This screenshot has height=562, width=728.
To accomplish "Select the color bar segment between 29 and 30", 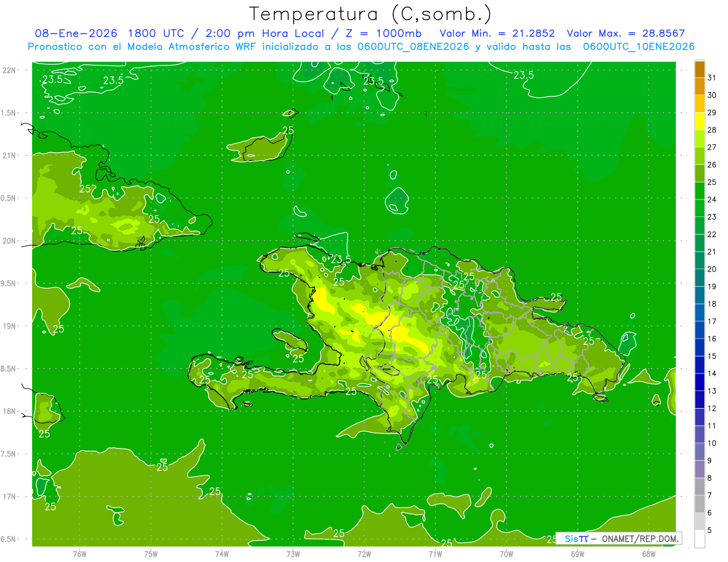I will pyautogui.click(x=699, y=104).
